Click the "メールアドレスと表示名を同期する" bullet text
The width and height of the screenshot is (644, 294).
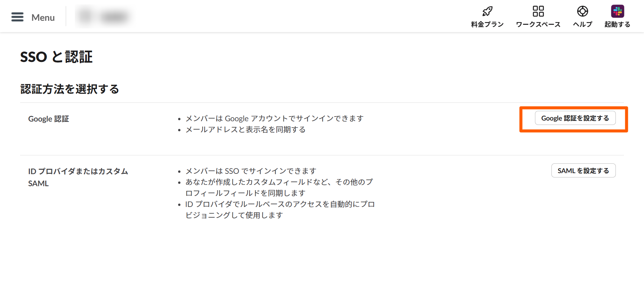pos(245,130)
